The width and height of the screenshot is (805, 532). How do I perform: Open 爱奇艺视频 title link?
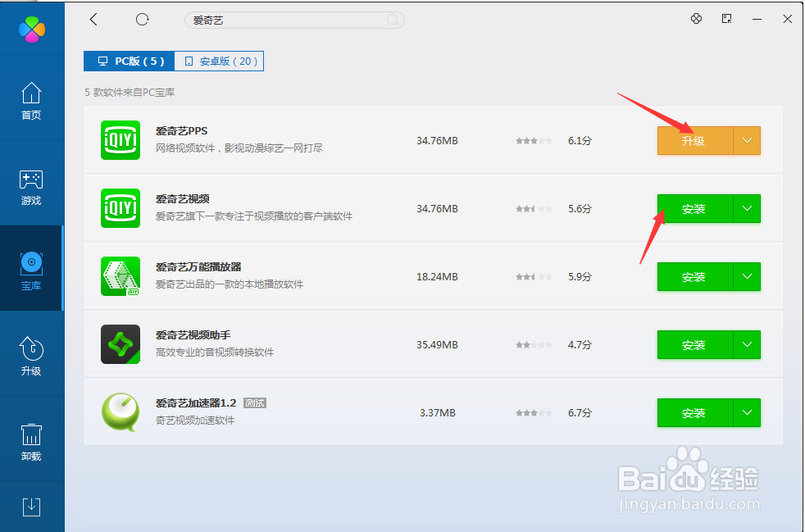(182, 198)
